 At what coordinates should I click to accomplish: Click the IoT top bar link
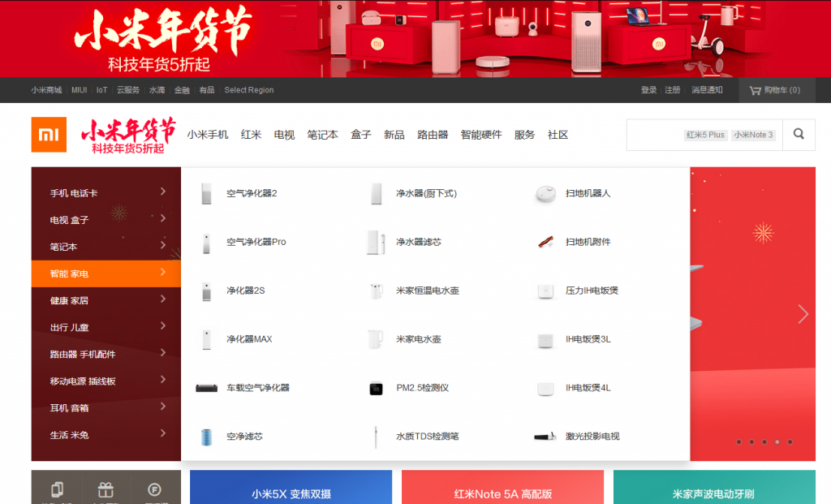[x=101, y=90]
